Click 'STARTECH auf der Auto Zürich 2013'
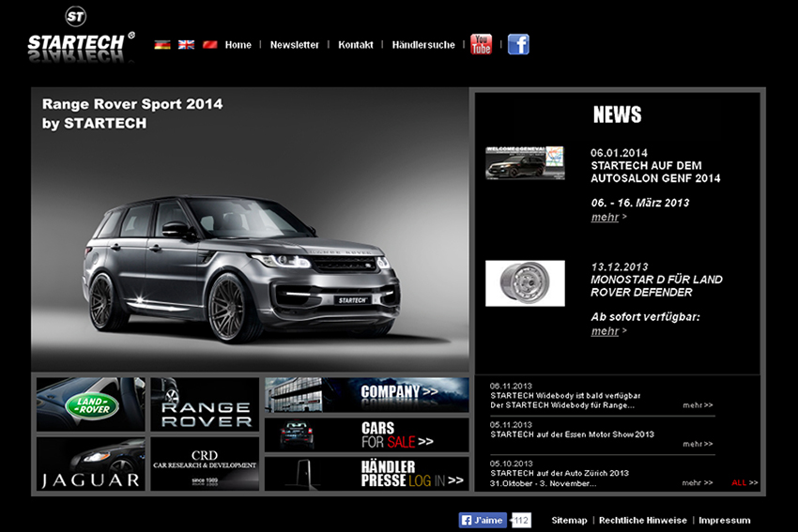The height and width of the screenshot is (532, 798). 560,473
